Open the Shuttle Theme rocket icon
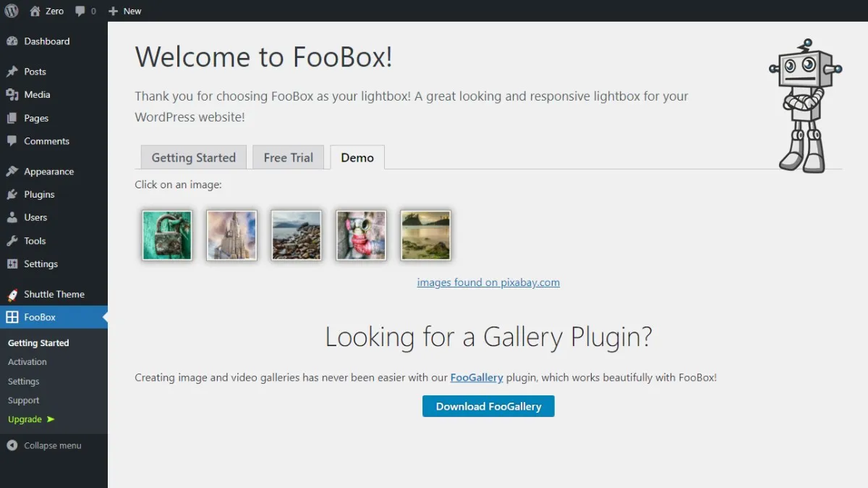868x488 pixels. pyautogui.click(x=12, y=295)
